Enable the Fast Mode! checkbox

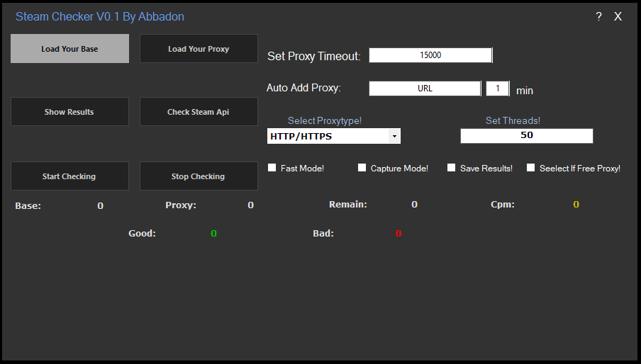[272, 168]
